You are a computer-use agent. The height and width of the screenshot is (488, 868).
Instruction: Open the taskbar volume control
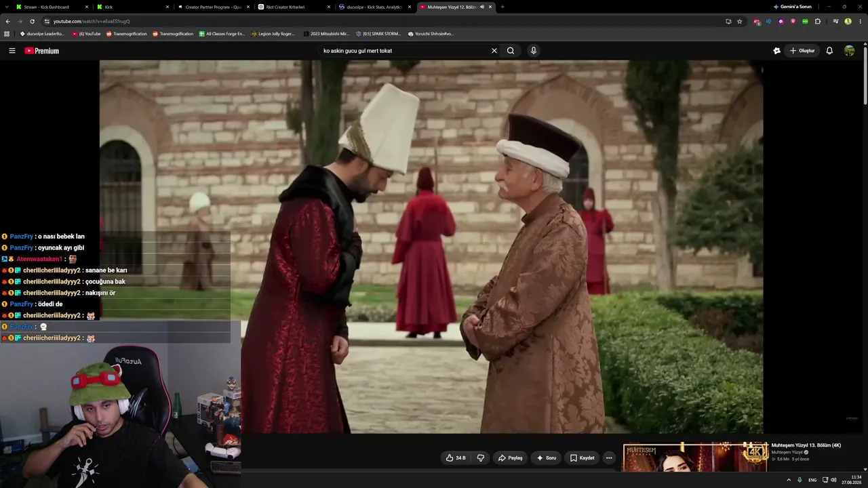pyautogui.click(x=834, y=480)
